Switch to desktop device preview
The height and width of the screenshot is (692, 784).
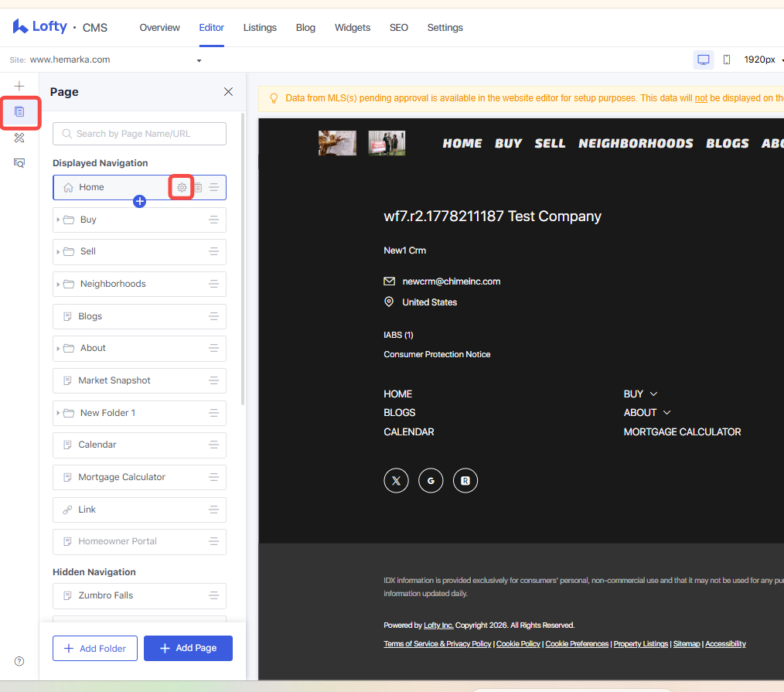click(x=703, y=60)
